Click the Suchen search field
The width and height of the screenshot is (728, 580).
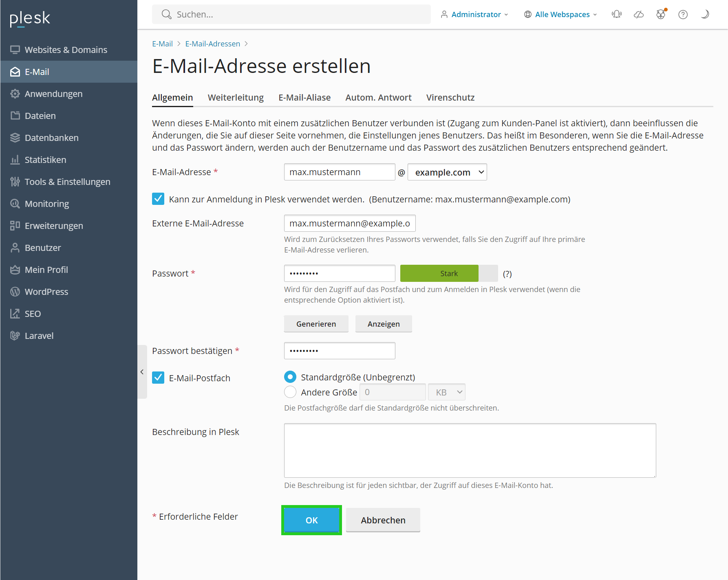pos(291,15)
